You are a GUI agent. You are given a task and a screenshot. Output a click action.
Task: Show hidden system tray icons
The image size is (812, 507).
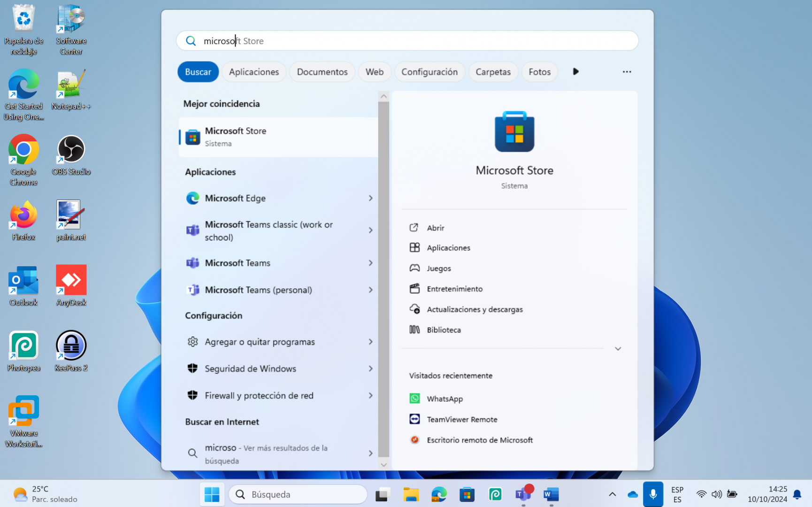(x=612, y=494)
